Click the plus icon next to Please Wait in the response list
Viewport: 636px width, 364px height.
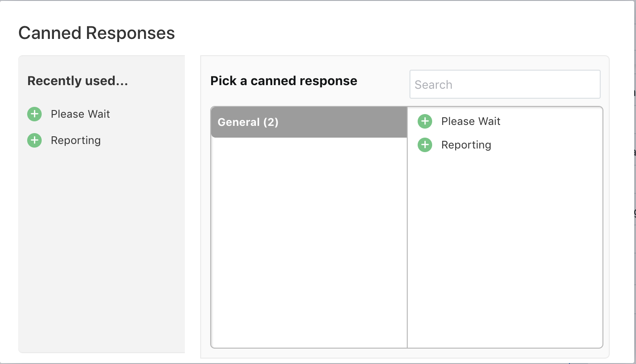tap(424, 121)
